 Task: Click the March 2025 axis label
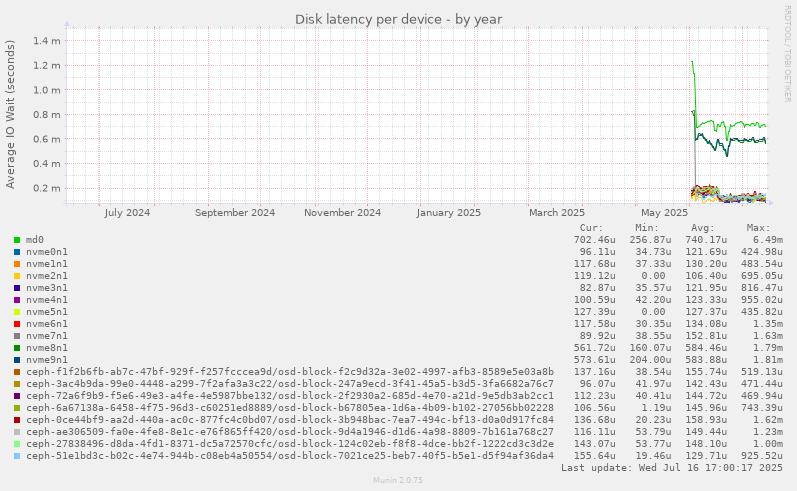pos(557,213)
